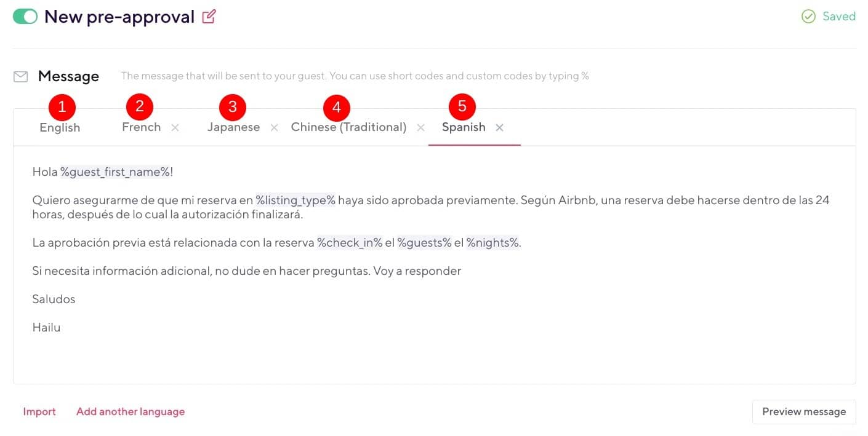
Task: Open the Japanese translation tab
Action: (x=233, y=127)
